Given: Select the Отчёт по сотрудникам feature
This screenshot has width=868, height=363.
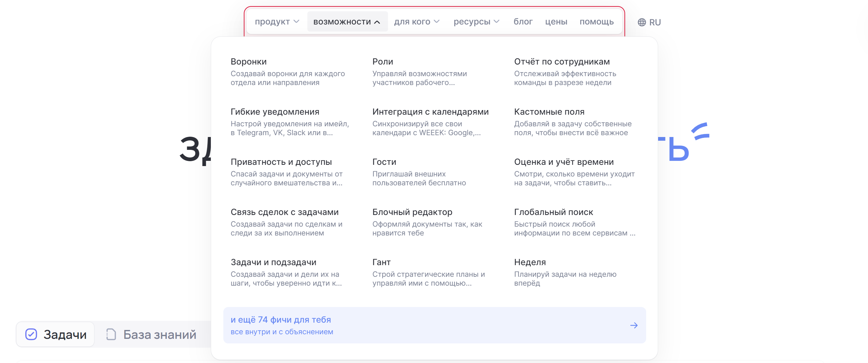Looking at the screenshot, I should (x=562, y=61).
